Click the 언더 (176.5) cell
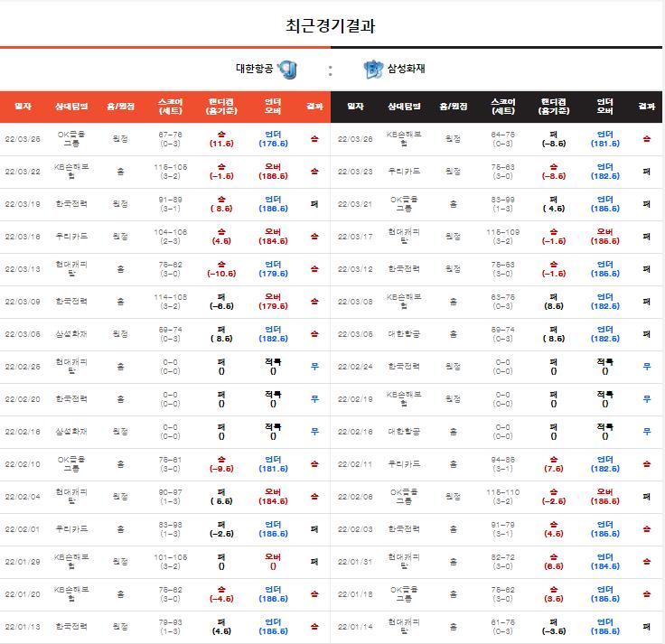This screenshot has height=644, width=665. [273, 139]
